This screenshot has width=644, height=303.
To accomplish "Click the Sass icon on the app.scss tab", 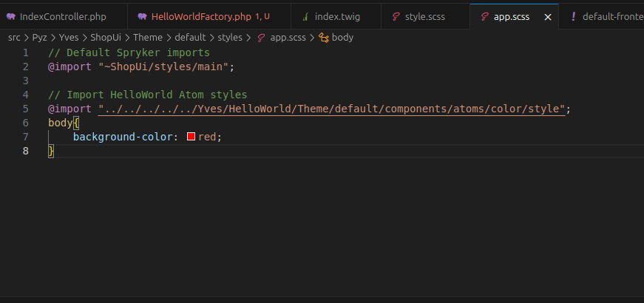I will 484,17.
